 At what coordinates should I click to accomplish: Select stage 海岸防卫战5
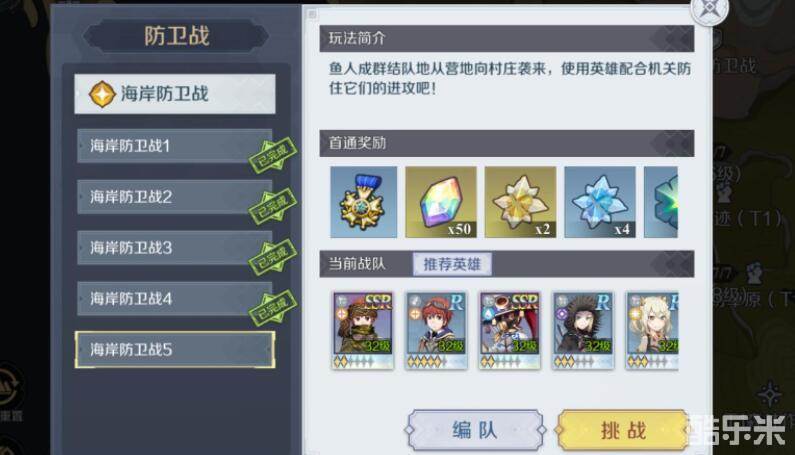pos(175,349)
